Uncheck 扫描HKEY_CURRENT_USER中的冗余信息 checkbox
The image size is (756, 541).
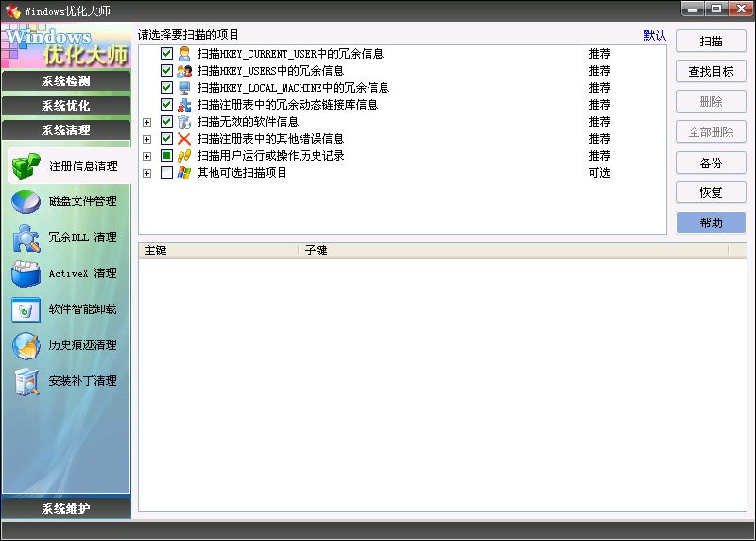167,54
